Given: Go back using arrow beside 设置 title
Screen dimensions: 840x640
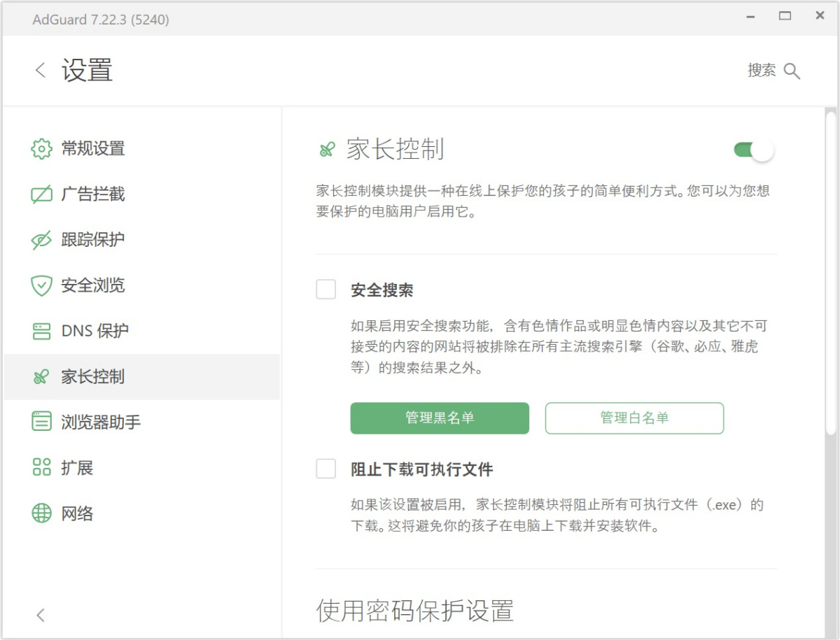Looking at the screenshot, I should [41, 70].
